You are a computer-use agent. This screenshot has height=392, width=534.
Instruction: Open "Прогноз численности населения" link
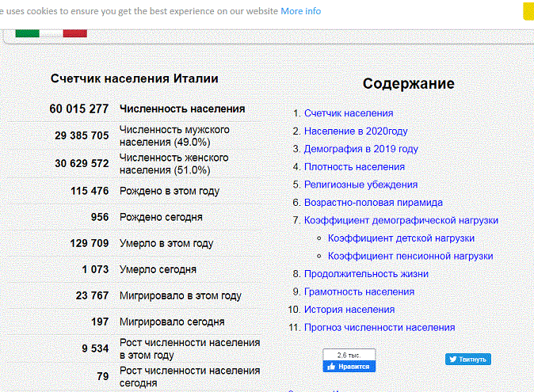pyautogui.click(x=380, y=327)
